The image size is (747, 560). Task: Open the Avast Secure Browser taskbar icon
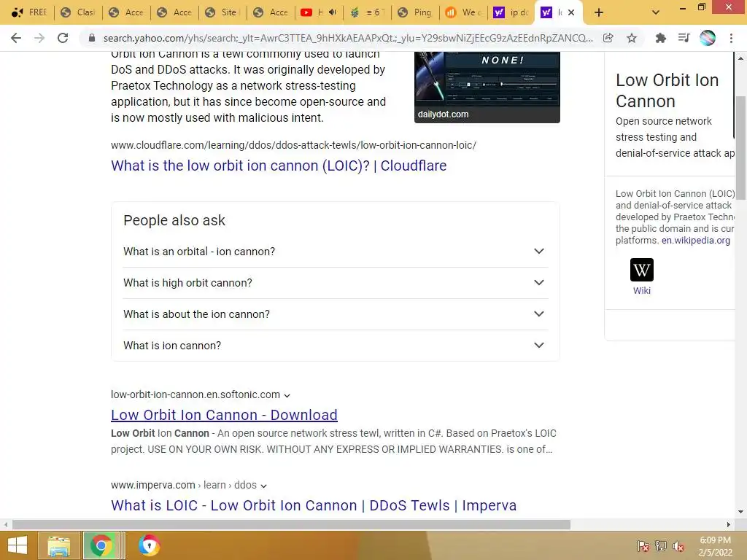pos(149,545)
